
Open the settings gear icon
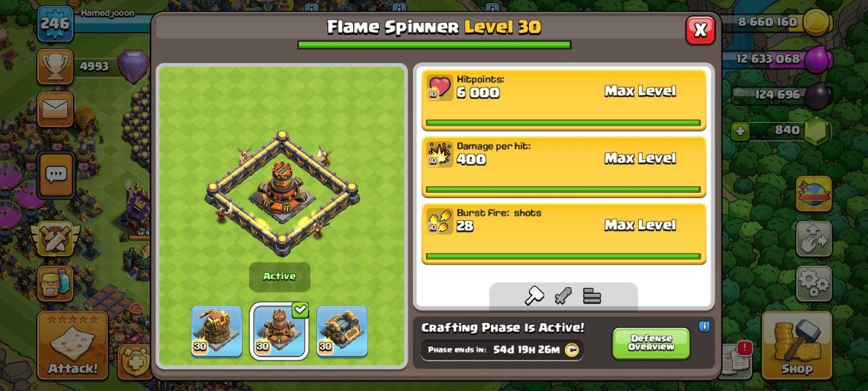814,283
